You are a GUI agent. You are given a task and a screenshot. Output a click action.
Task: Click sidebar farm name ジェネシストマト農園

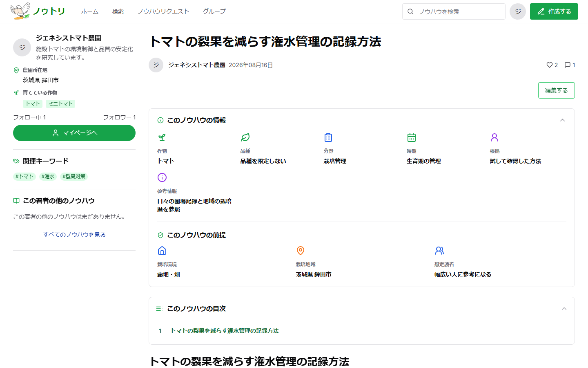tap(69, 38)
